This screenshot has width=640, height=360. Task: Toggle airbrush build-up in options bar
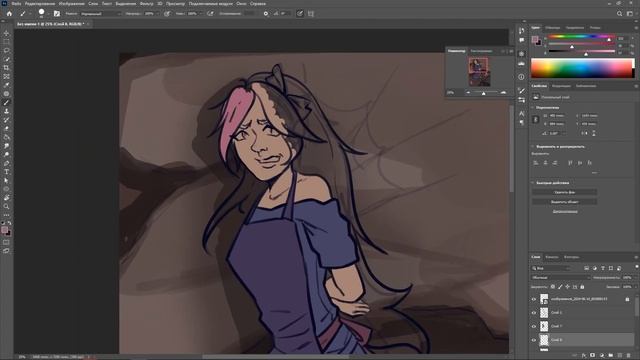tap(210, 13)
